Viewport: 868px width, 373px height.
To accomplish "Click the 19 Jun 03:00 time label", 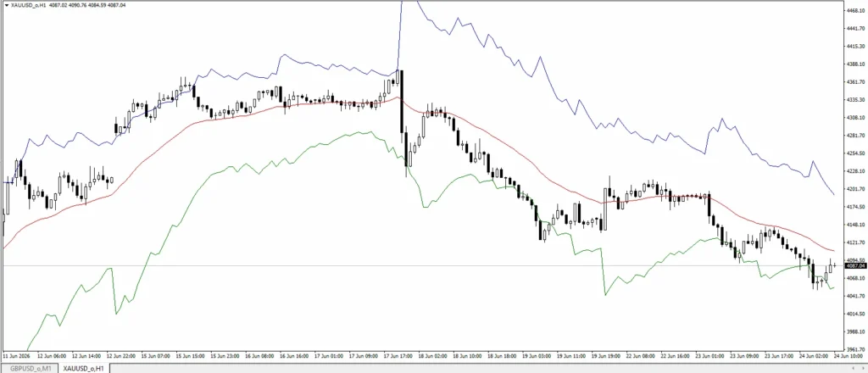I will point(537,356).
